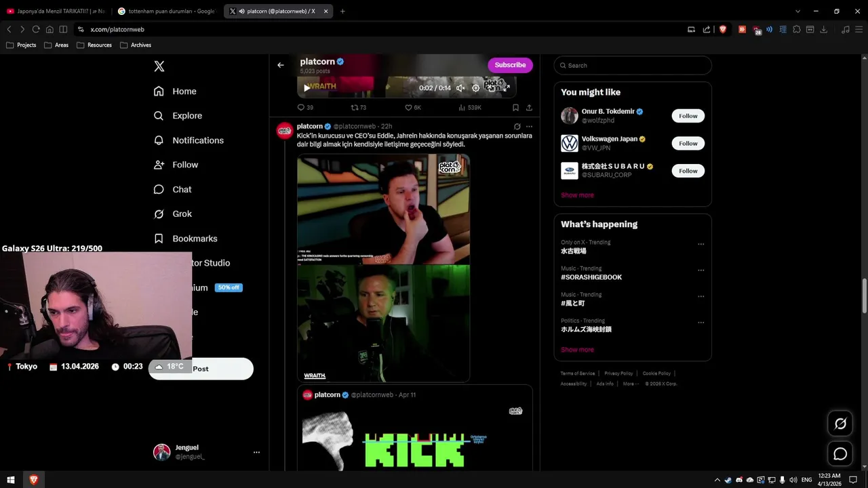
Task: Click the Brave Shields lion icon
Action: tap(723, 29)
